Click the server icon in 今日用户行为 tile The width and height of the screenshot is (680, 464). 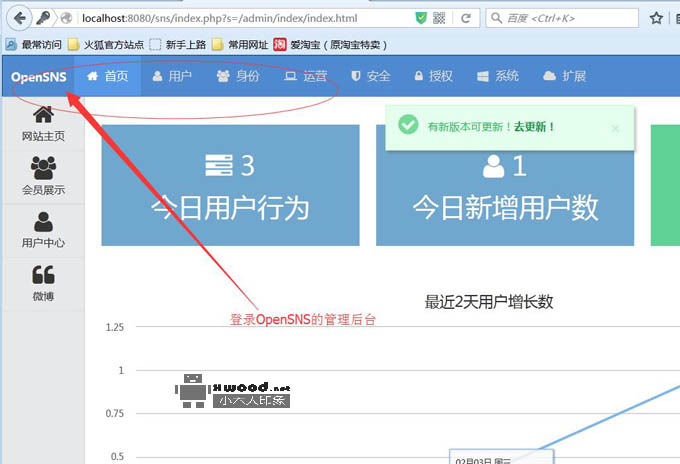point(219,165)
